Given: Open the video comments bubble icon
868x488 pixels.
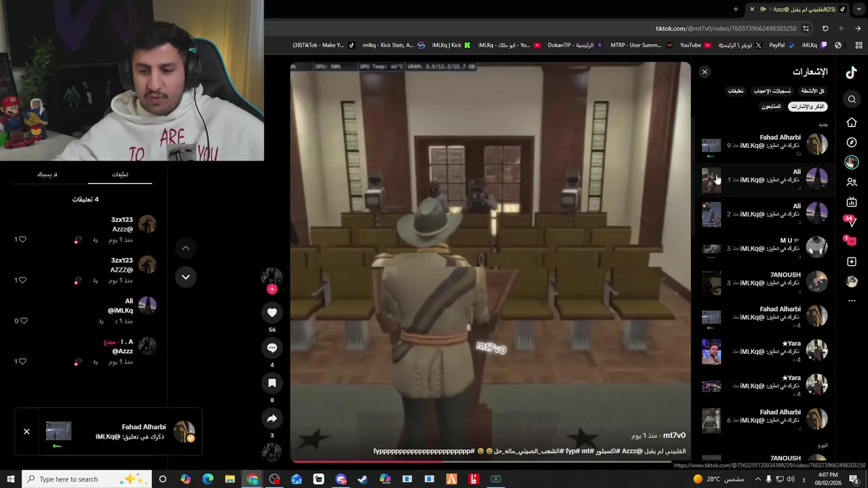Looking at the screenshot, I should coord(272,348).
